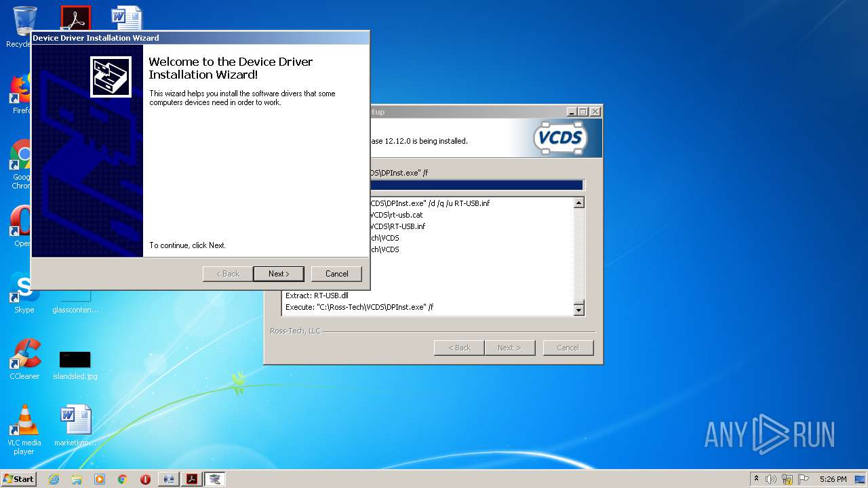Open the CCleaner desktop shortcut

tap(24, 359)
